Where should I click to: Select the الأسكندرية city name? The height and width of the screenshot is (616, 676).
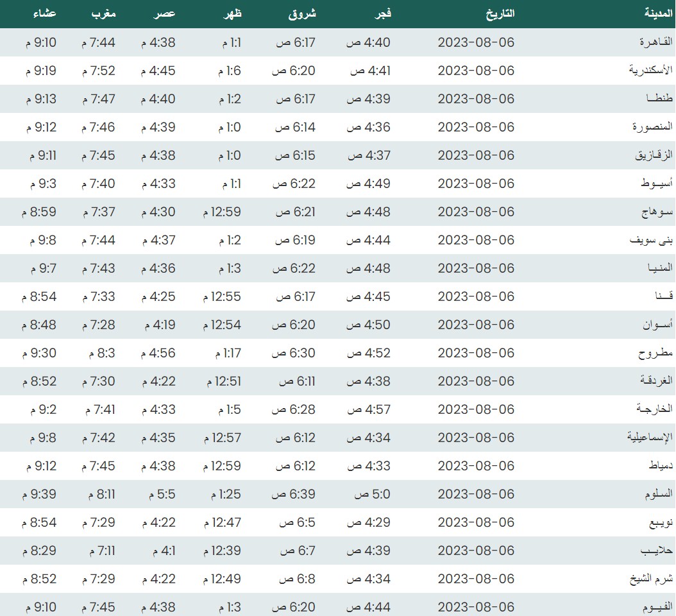pyautogui.click(x=650, y=71)
